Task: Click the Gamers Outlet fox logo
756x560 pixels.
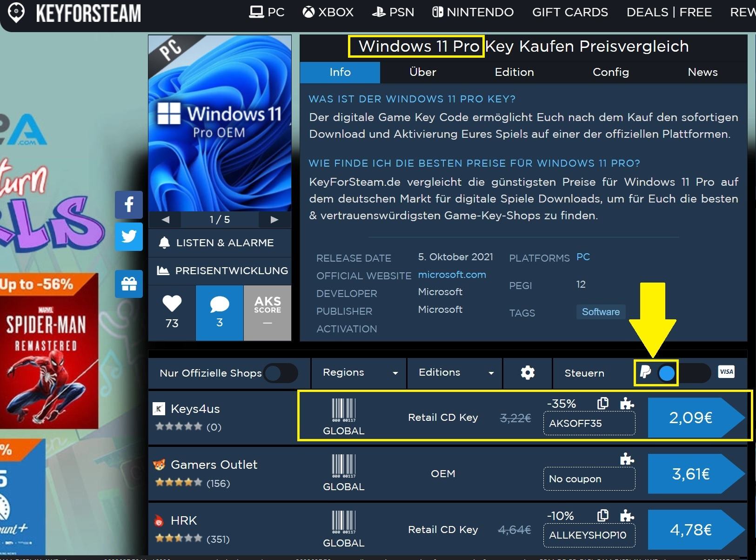Action: [159, 465]
